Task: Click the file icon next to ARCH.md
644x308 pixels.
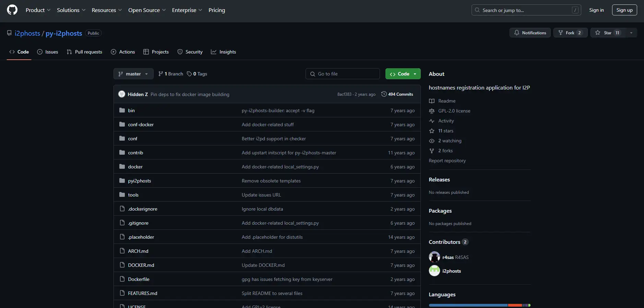Action: tap(122, 251)
